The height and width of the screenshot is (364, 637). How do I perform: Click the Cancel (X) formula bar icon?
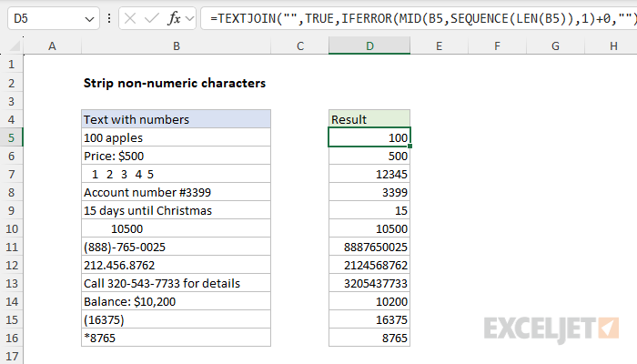pyautogui.click(x=130, y=18)
